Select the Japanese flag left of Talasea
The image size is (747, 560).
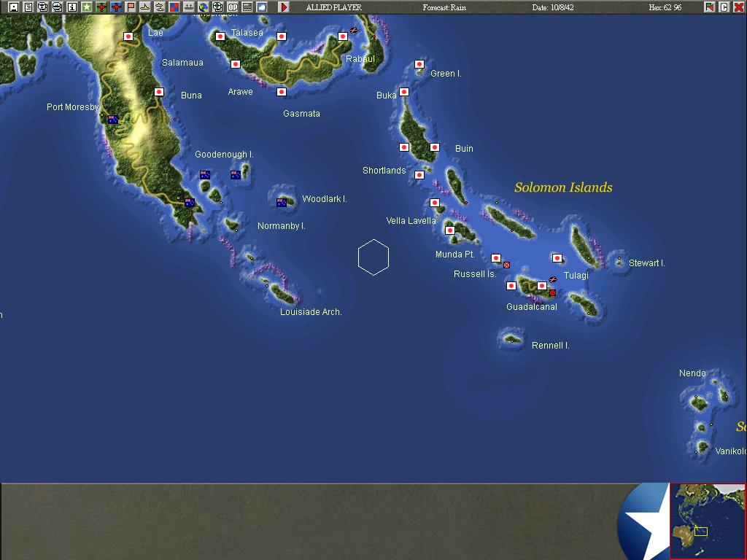pyautogui.click(x=220, y=36)
